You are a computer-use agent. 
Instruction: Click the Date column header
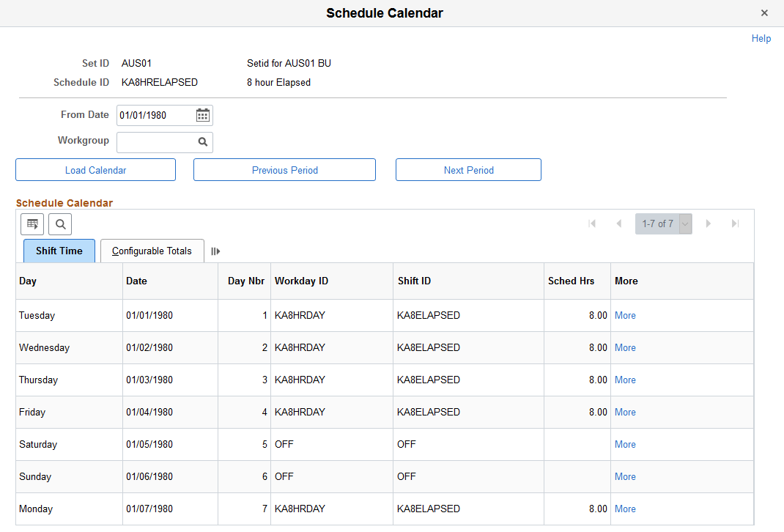pyautogui.click(x=171, y=281)
